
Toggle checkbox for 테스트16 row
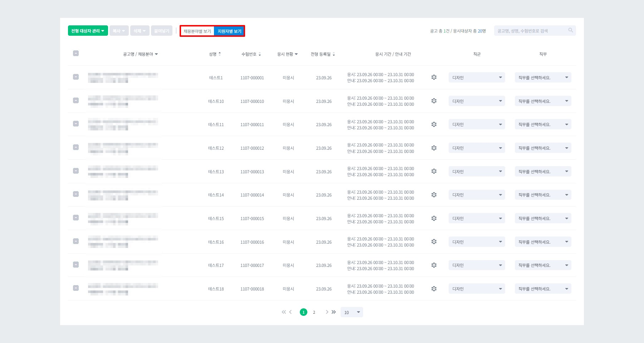[x=76, y=241]
